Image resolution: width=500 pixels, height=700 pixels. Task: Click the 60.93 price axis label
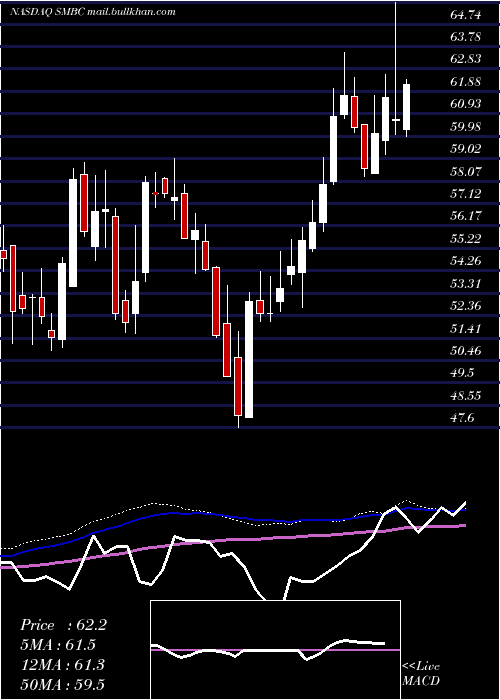pos(466,104)
